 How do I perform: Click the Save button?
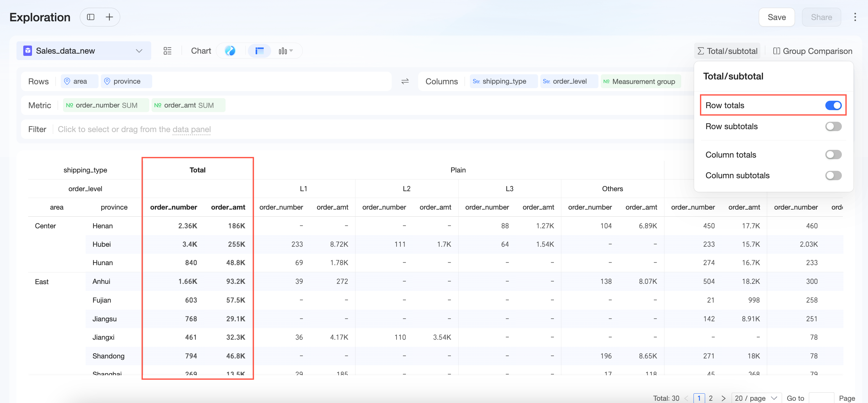click(x=777, y=17)
